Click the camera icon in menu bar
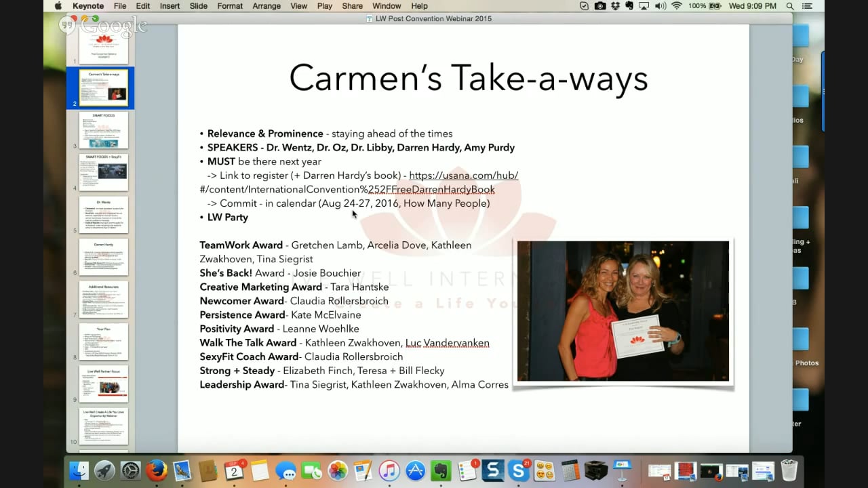Screen dimensions: 868x488 (601, 6)
